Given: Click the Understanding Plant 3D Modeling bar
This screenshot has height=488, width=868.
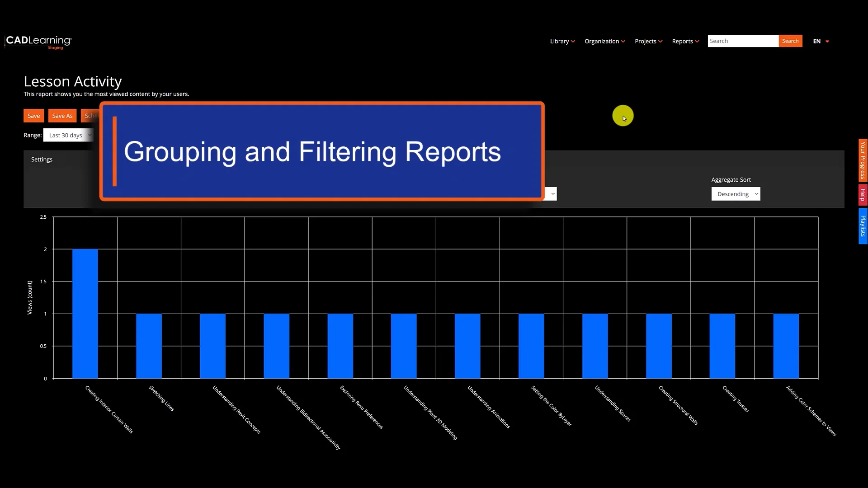Looking at the screenshot, I should 404,346.
